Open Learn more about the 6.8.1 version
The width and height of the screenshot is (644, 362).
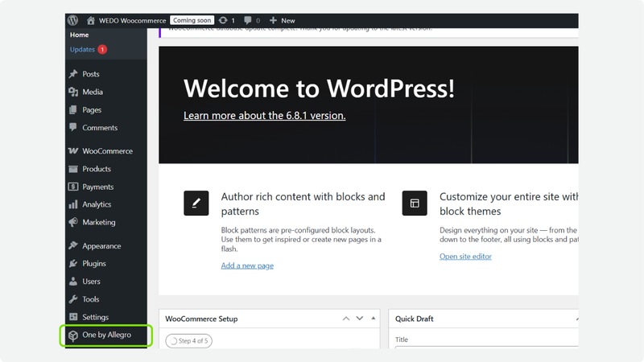pos(265,116)
